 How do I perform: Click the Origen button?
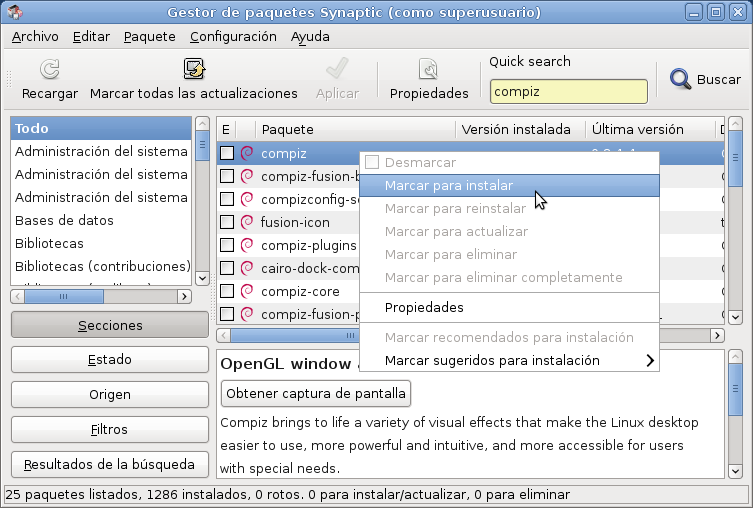click(110, 395)
